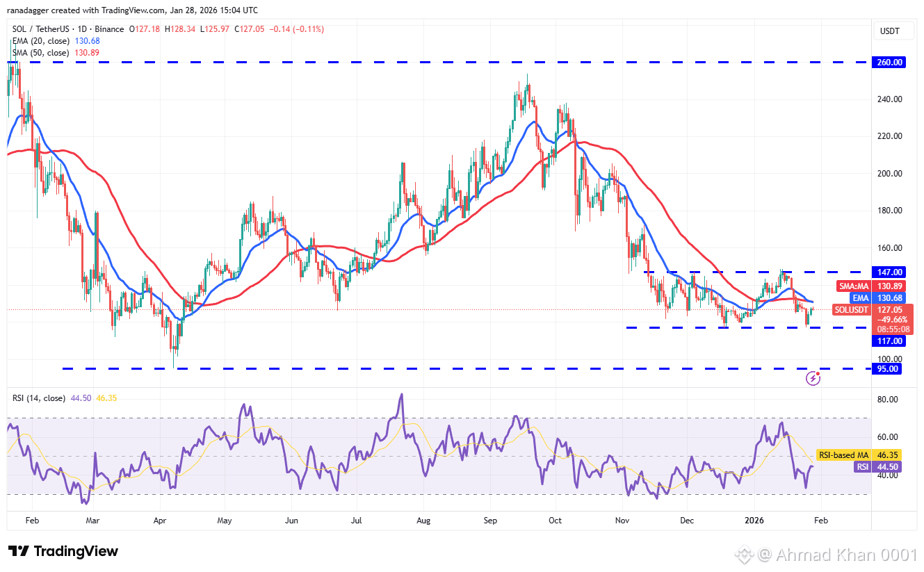Click the yellow RSI-based MA 46.35 tag

coord(858,455)
